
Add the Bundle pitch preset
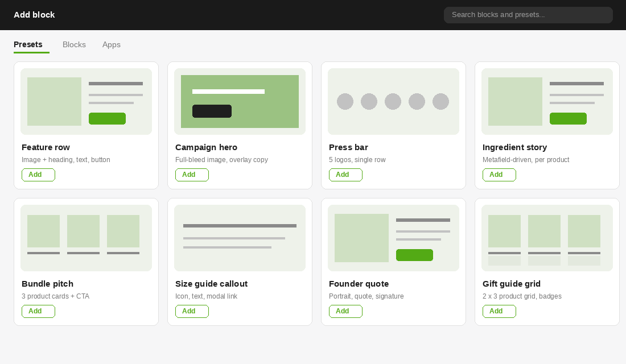pyautogui.click(x=38, y=311)
